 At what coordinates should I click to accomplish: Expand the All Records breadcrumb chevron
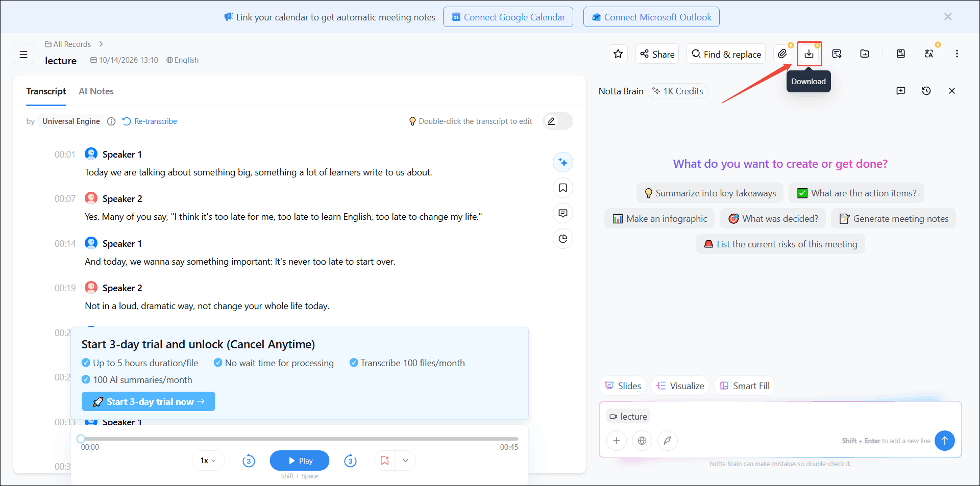point(101,44)
